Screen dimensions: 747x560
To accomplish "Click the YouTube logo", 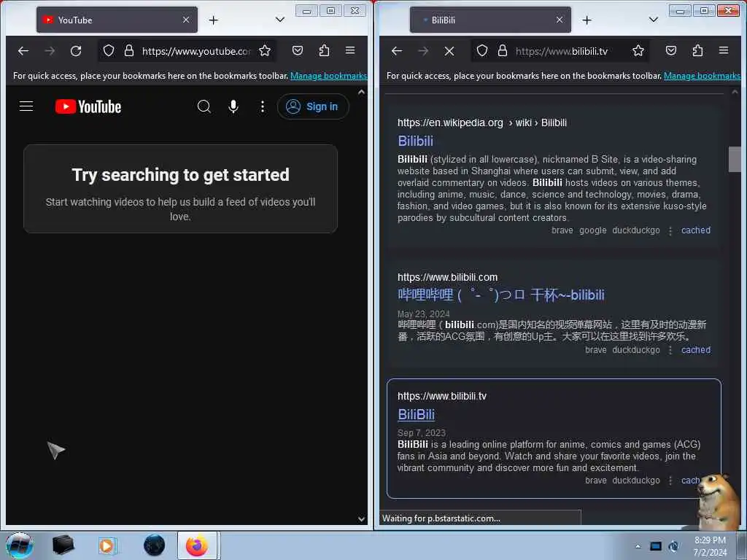I will point(88,106).
